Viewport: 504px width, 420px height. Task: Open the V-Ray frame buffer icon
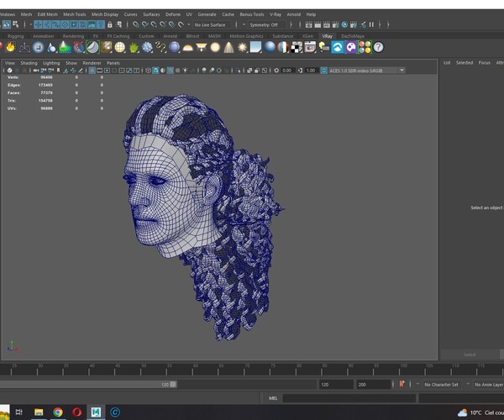[x=310, y=47]
